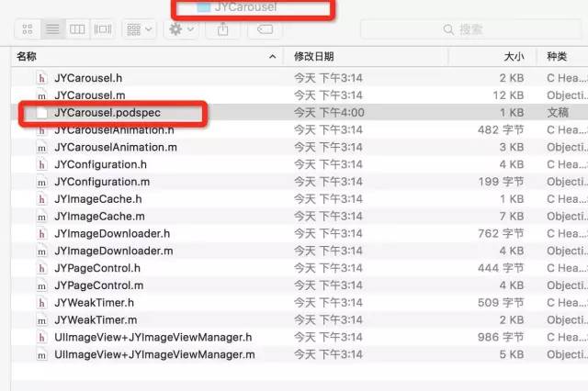Select the file JYWeakTimer.h
This screenshot has height=391, width=588.
tap(94, 303)
